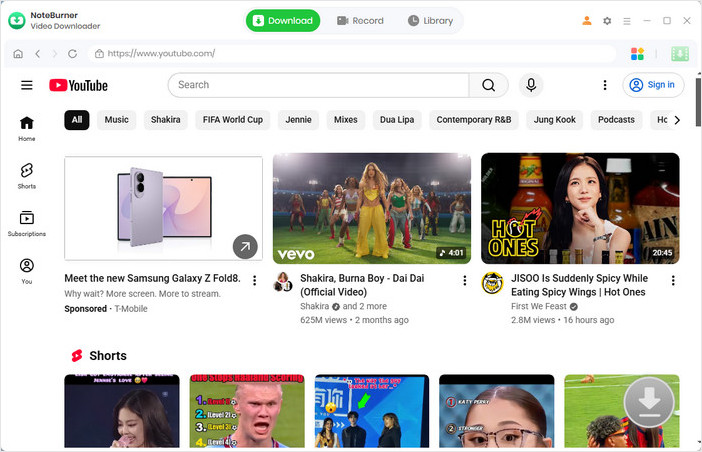Viewport: 702px width, 452px height.
Task: Open the Shakira Dai Dai video thumbnail
Action: 372,209
